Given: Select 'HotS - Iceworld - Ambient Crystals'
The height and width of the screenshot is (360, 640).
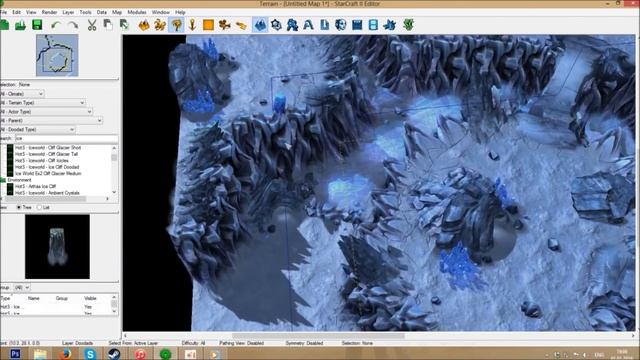Looking at the screenshot, I should 47,193.
